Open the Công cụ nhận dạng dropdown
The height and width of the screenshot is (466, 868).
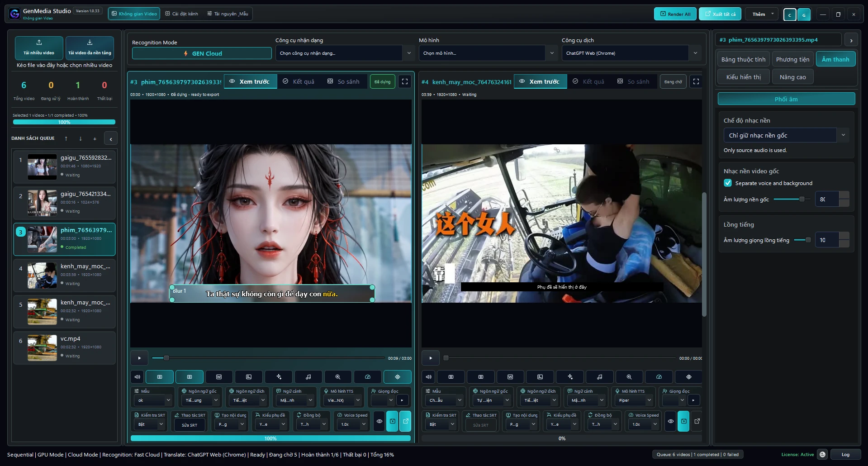coord(345,53)
